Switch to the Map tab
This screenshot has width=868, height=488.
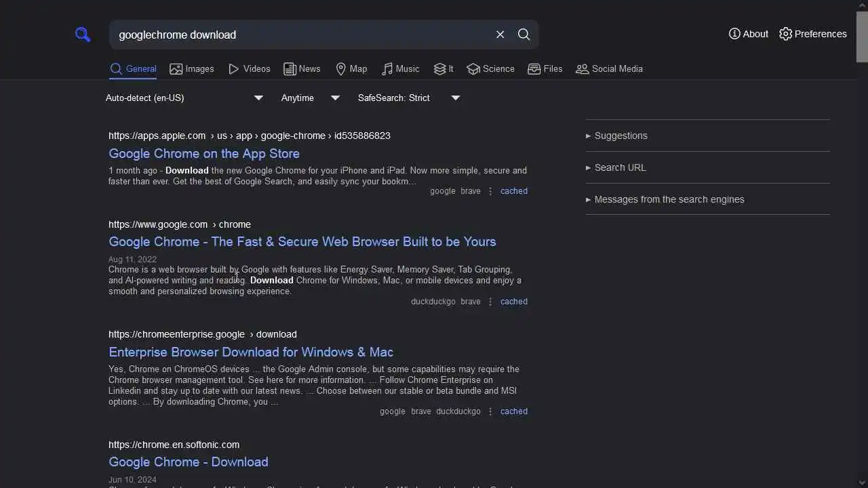click(351, 69)
